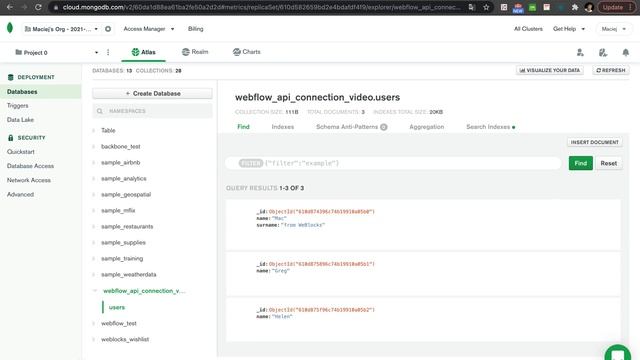Switch to the Atlas tab
Image resolution: width=640 pixels, height=360 pixels.
[x=143, y=52]
